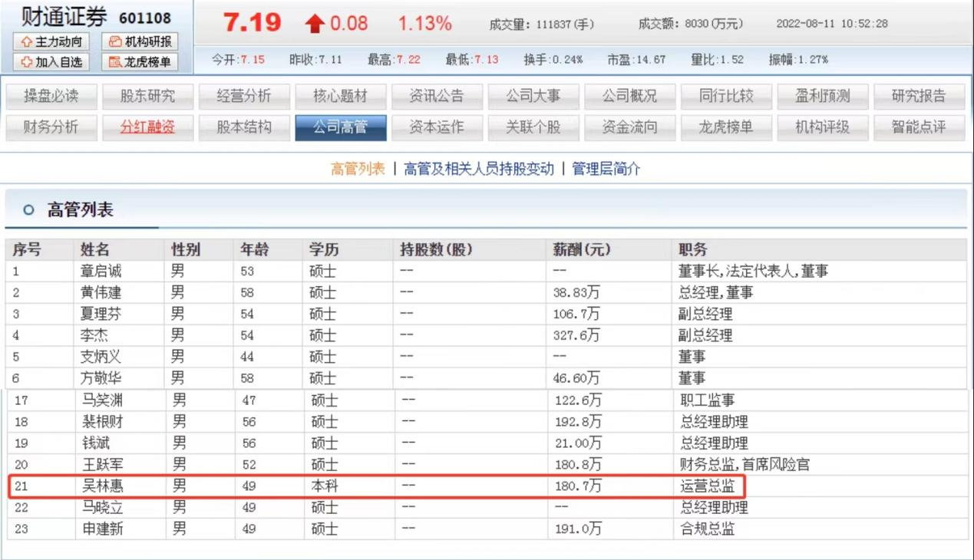The image size is (974, 560).
Task: Click 高管列表 link
Action: (358, 169)
